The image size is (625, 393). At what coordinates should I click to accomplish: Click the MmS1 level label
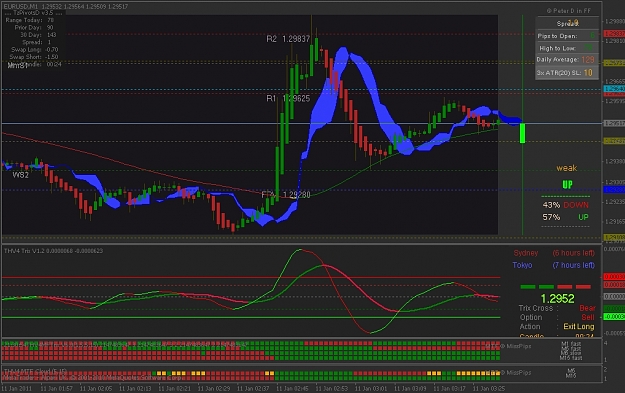(18, 65)
